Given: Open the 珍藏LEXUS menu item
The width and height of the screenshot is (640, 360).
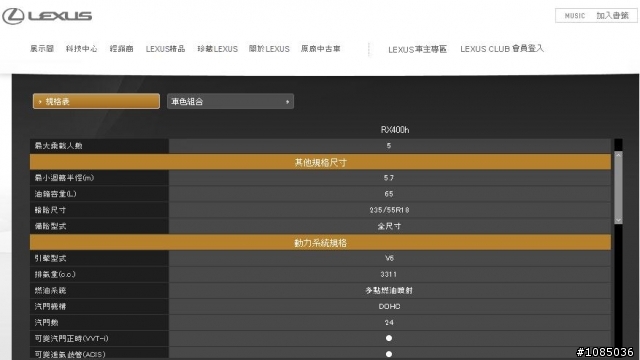Looking at the screenshot, I should click(218, 49).
